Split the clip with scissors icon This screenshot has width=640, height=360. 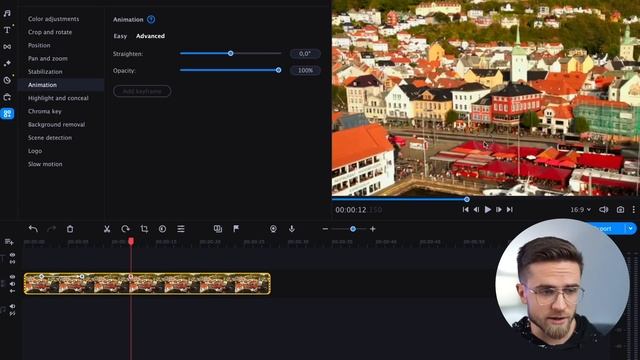[107, 229]
